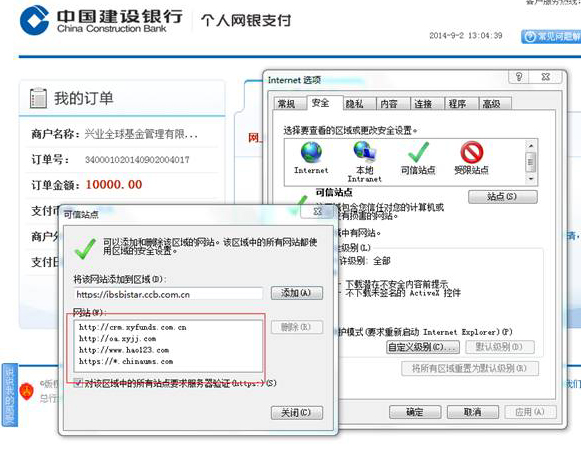
Task: Click the zone list scroll down arrow
Action: 531,179
